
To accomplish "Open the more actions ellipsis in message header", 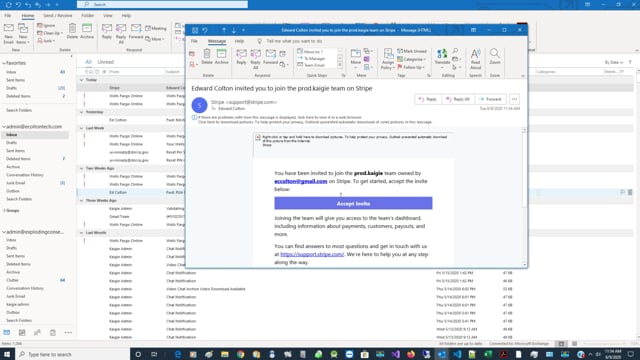I will (x=514, y=99).
